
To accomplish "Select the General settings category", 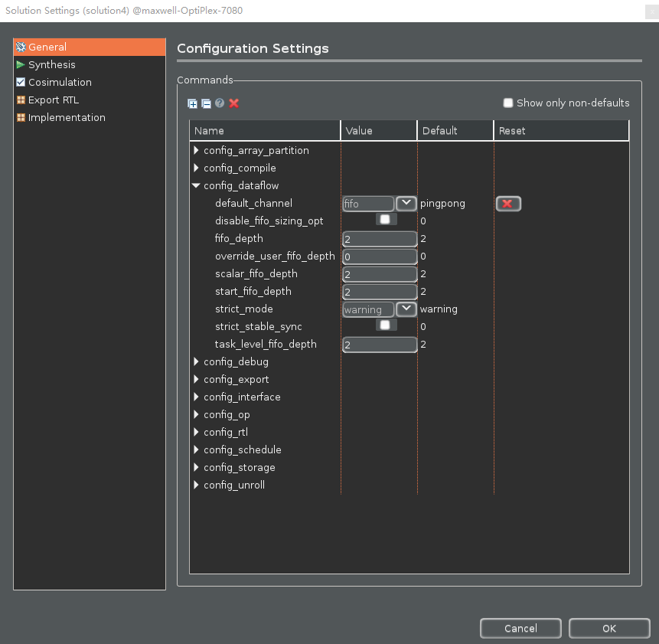I will (x=47, y=47).
